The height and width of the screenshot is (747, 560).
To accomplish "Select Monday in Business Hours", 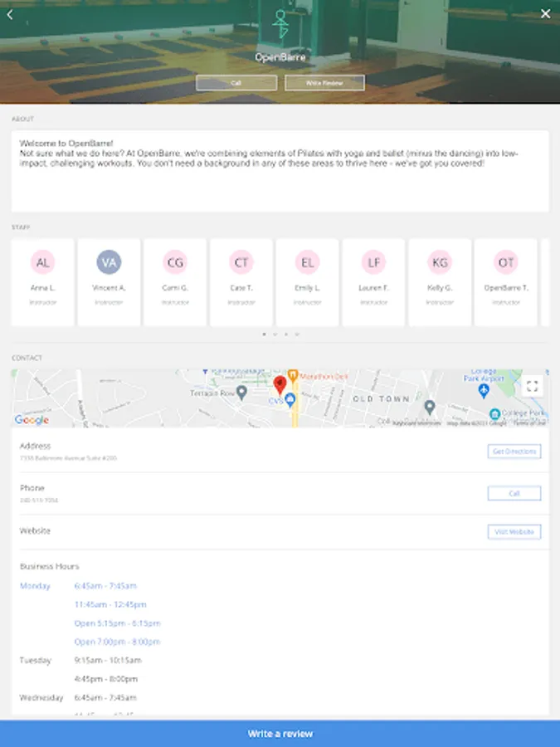I will (35, 586).
